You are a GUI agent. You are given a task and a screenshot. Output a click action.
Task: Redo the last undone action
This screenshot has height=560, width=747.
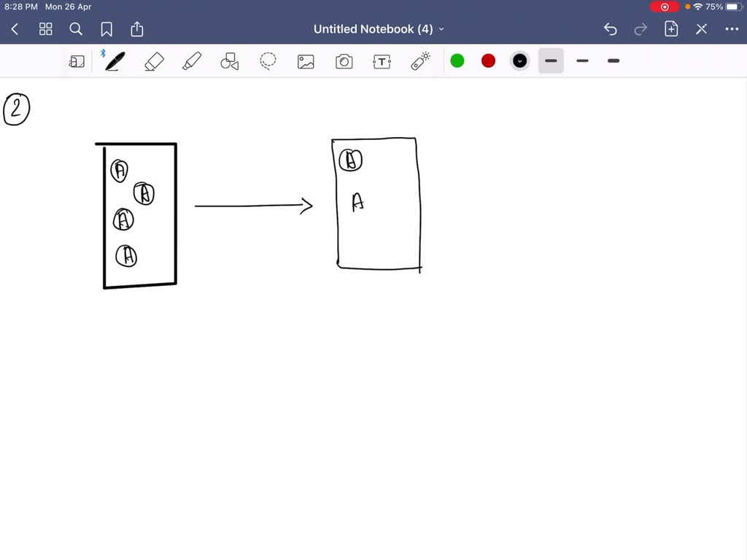[x=640, y=29]
